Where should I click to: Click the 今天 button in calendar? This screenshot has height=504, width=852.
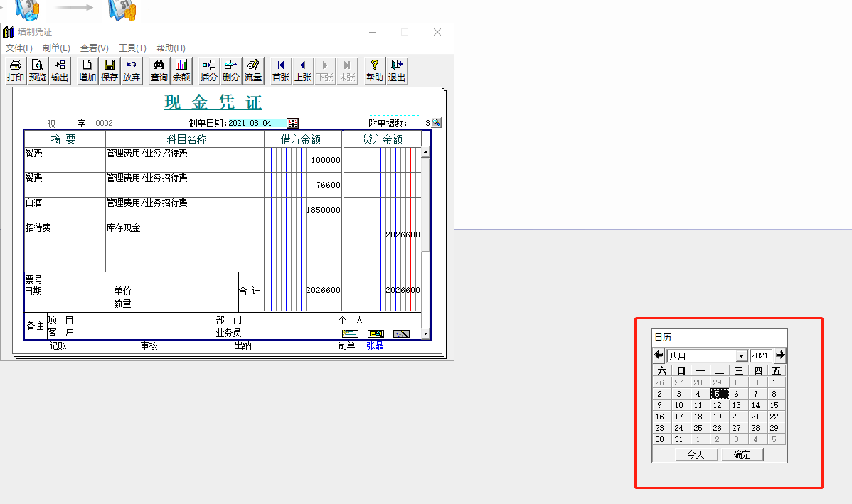696,454
